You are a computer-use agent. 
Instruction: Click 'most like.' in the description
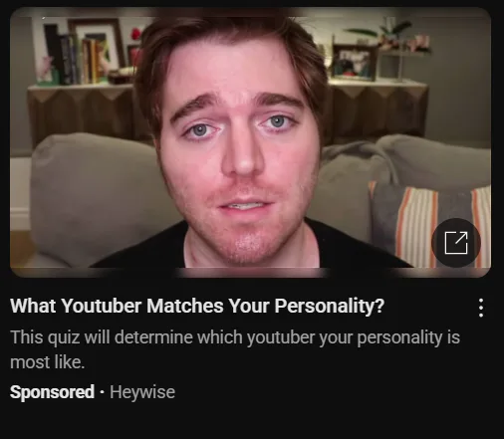(x=48, y=362)
